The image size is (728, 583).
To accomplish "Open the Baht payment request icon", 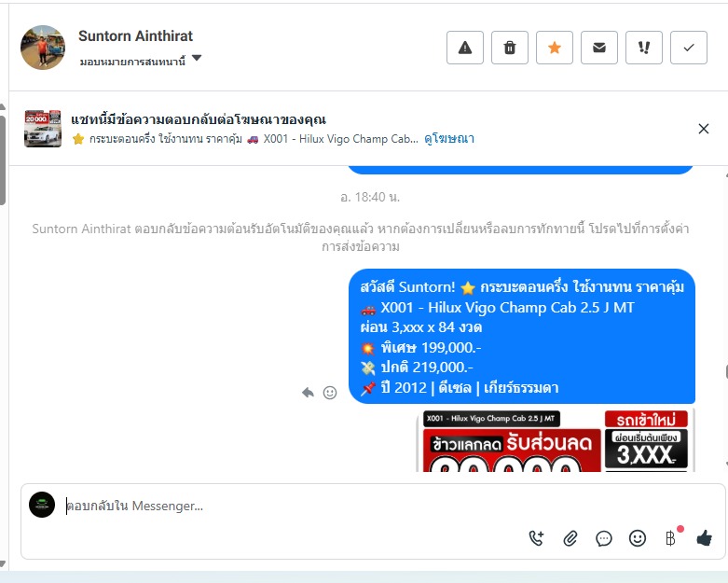I will tap(670, 538).
